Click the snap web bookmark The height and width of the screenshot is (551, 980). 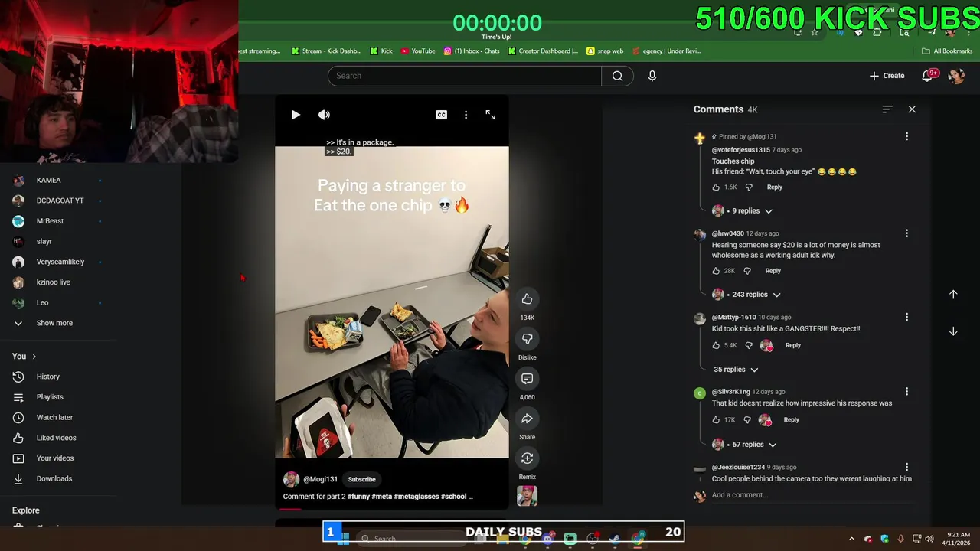605,51
